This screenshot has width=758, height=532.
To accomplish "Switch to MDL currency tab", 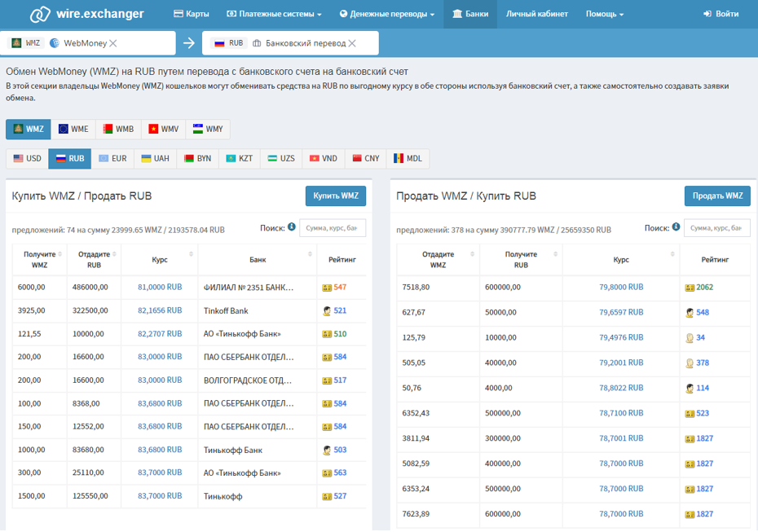I will [x=408, y=159].
